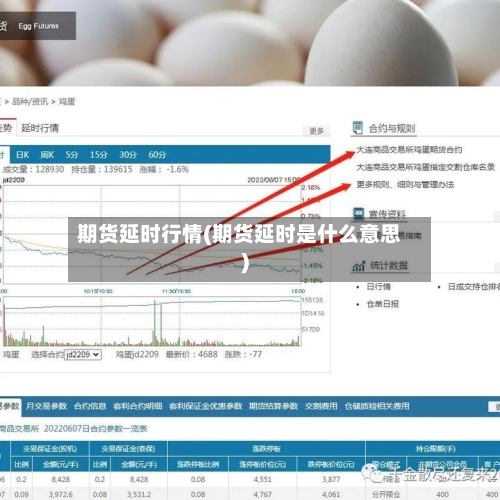Click the 涨跌停板比例 sub-header
The width and height of the screenshot is (500, 500).
[198, 464]
